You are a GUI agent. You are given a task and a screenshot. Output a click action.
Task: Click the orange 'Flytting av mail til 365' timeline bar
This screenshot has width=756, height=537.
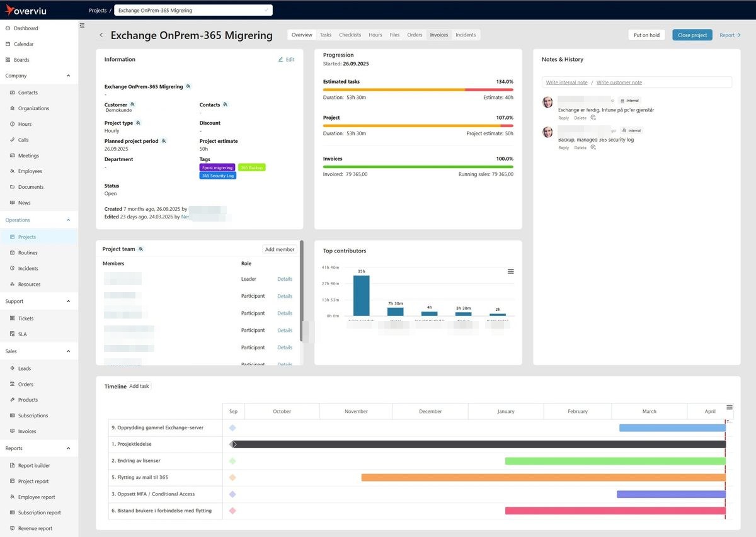click(x=544, y=477)
